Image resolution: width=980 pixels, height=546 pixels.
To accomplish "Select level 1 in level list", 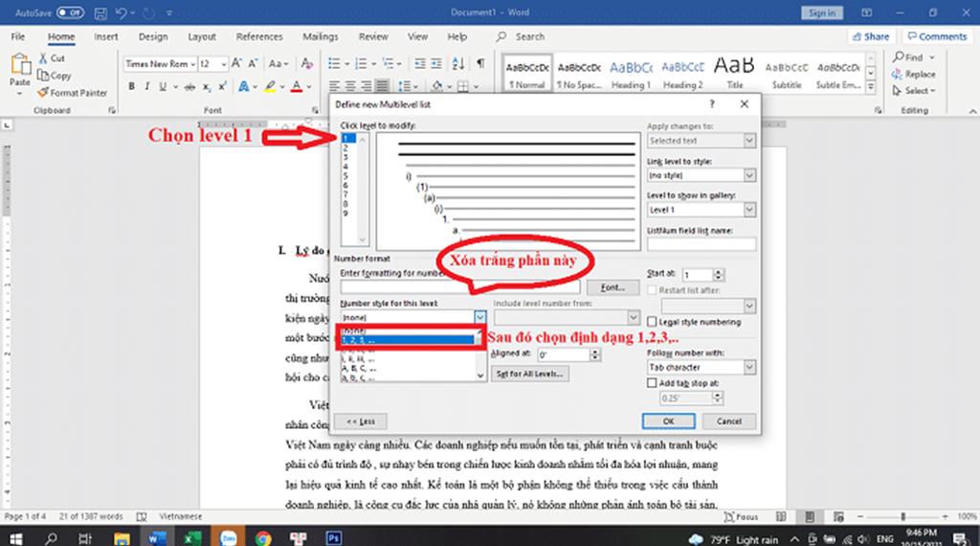I will (x=348, y=138).
